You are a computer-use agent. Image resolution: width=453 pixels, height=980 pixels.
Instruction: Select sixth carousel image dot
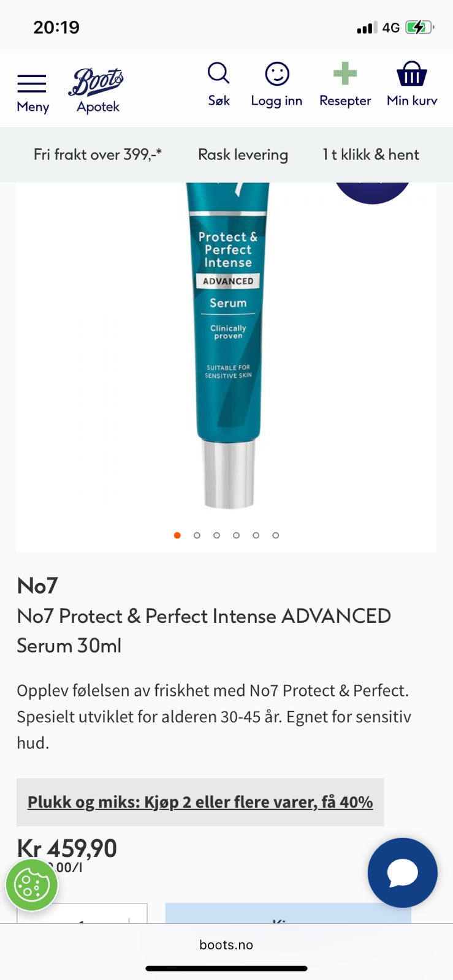pos(276,535)
